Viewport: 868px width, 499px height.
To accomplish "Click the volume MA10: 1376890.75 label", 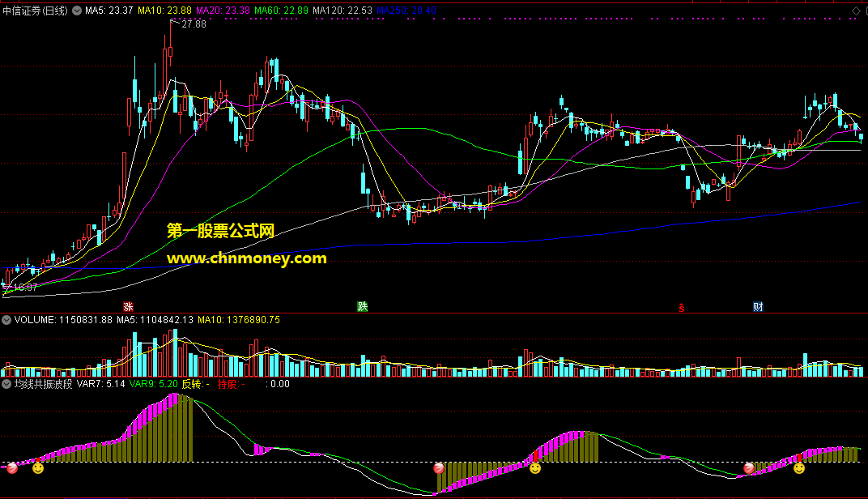I will 239,320.
